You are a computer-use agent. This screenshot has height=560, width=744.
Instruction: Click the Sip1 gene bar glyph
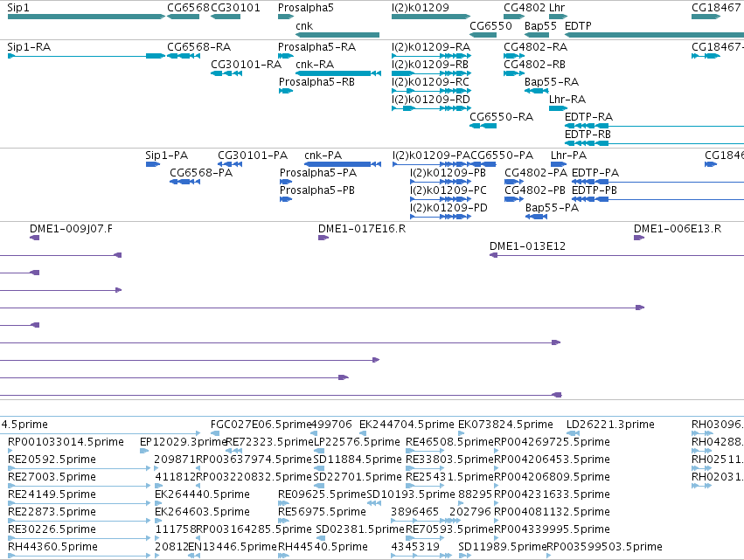[87, 17]
